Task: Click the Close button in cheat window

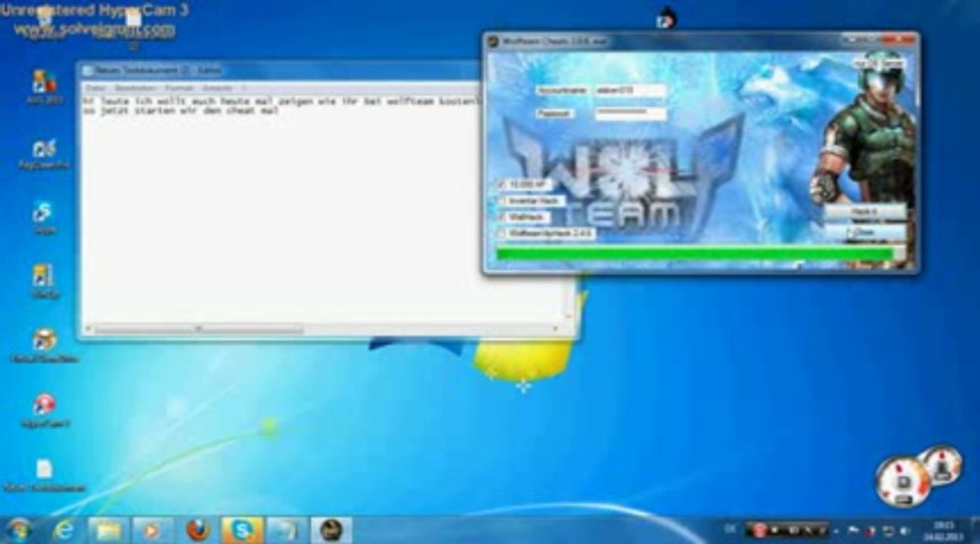Action: (x=864, y=233)
